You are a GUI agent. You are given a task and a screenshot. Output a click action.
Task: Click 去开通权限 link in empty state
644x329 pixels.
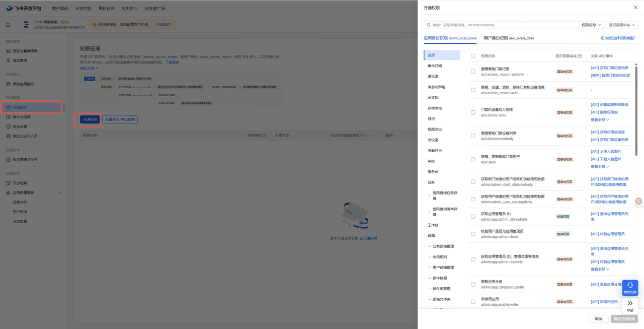(x=368, y=238)
